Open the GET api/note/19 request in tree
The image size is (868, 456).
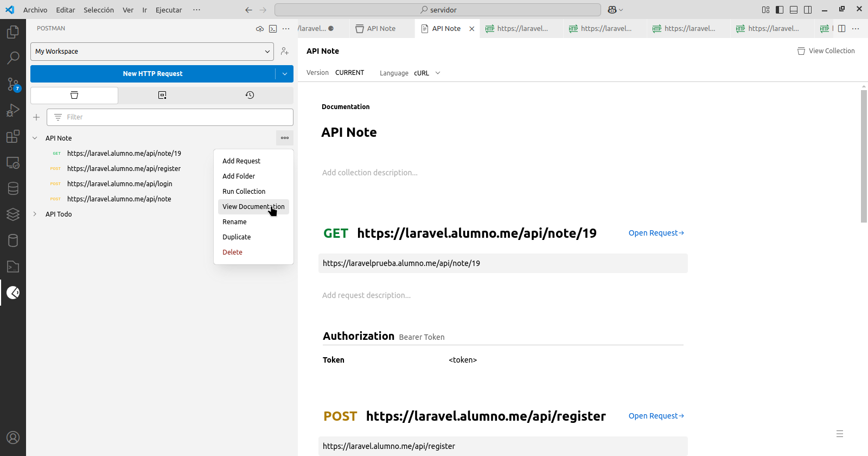coord(124,154)
